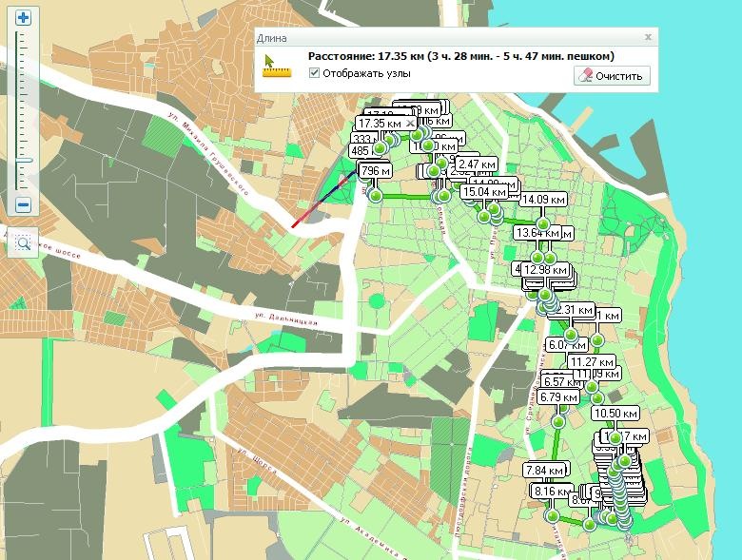742x560 pixels.
Task: Click the top of the zoom slider track
Action: pyautogui.click(x=24, y=36)
